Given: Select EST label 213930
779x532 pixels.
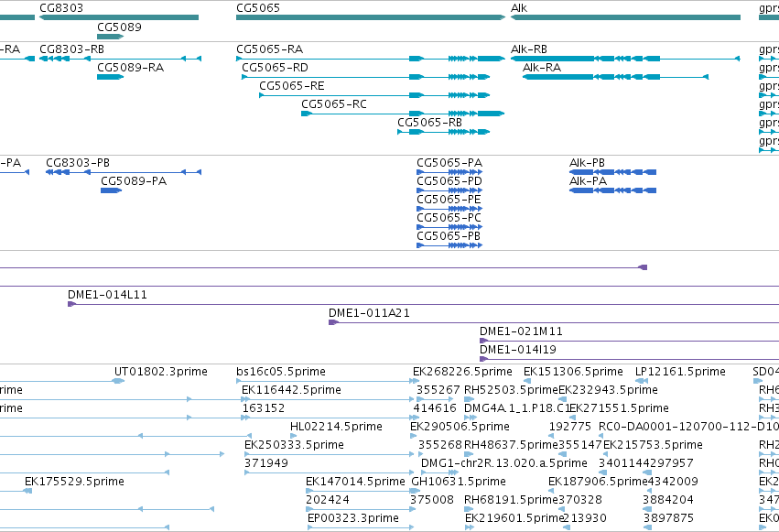Looking at the screenshot, I should (x=585, y=518).
